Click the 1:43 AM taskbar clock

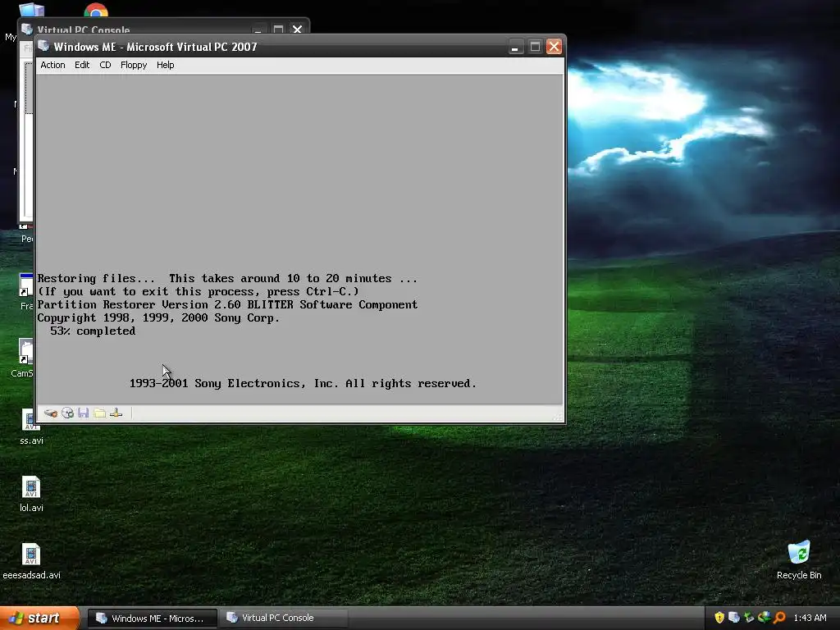point(810,618)
